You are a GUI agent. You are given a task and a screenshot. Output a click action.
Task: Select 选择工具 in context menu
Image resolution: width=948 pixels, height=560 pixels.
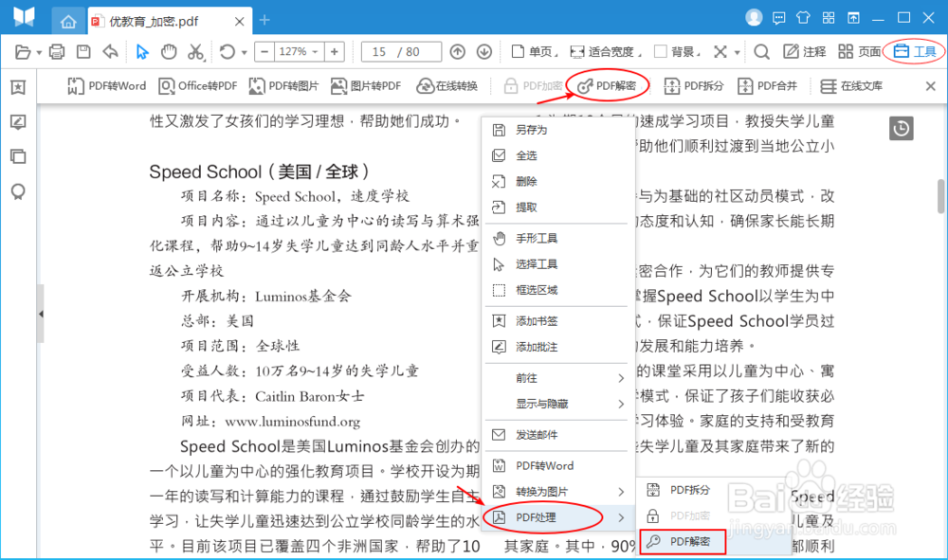(559, 264)
